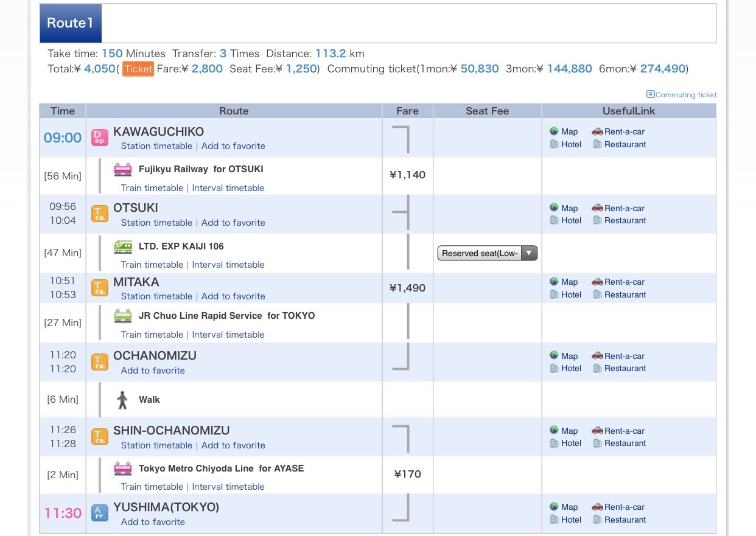Click the Route1 heading tab
756x536 pixels.
pyautogui.click(x=71, y=23)
